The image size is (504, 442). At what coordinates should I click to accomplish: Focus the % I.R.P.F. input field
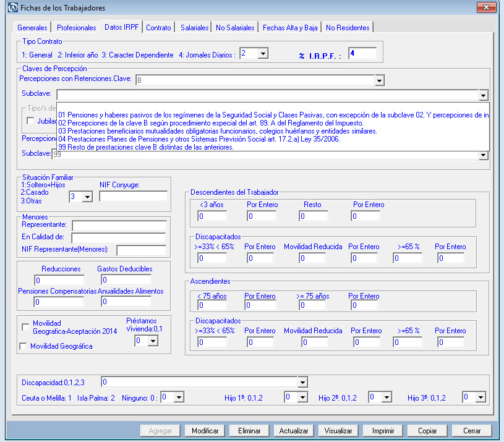(x=362, y=54)
